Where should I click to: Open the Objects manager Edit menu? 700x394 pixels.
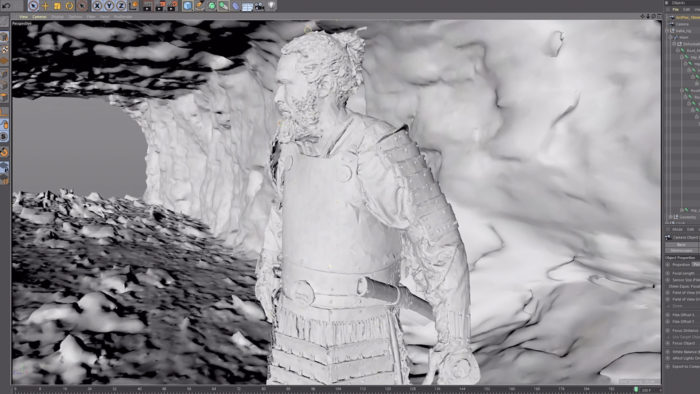687,9
